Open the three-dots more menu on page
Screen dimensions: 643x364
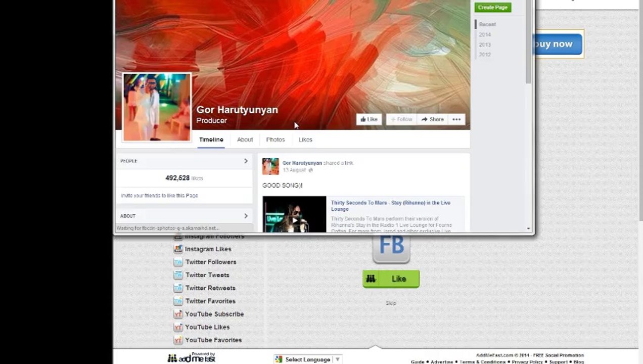click(x=456, y=119)
